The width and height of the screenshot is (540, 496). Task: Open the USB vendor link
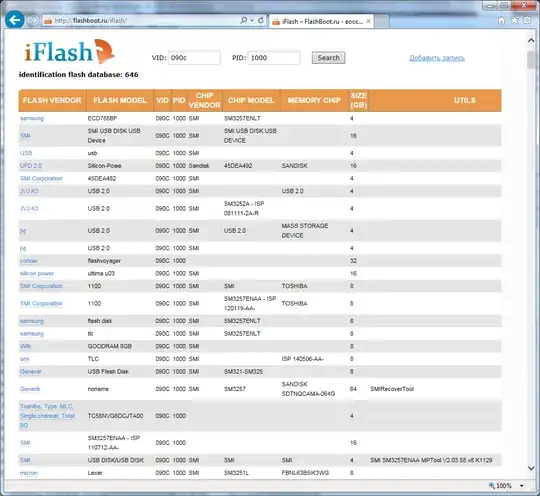[x=26, y=153]
